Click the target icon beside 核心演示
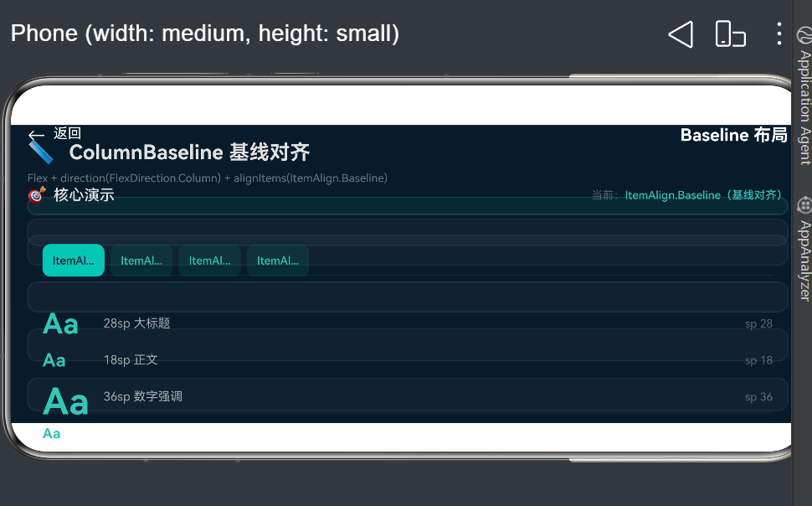Screen dimensions: 812x506 (x=37, y=195)
